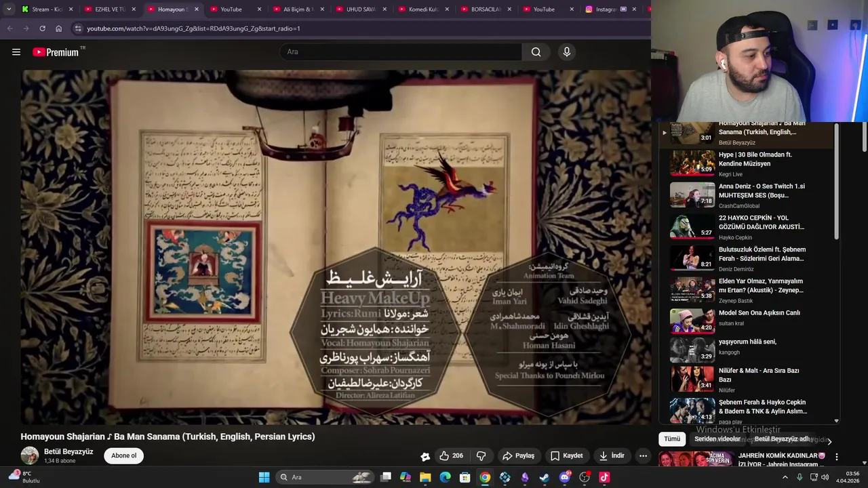Switch to the Stream - Kick tab
The width and height of the screenshot is (868, 488).
pos(47,9)
